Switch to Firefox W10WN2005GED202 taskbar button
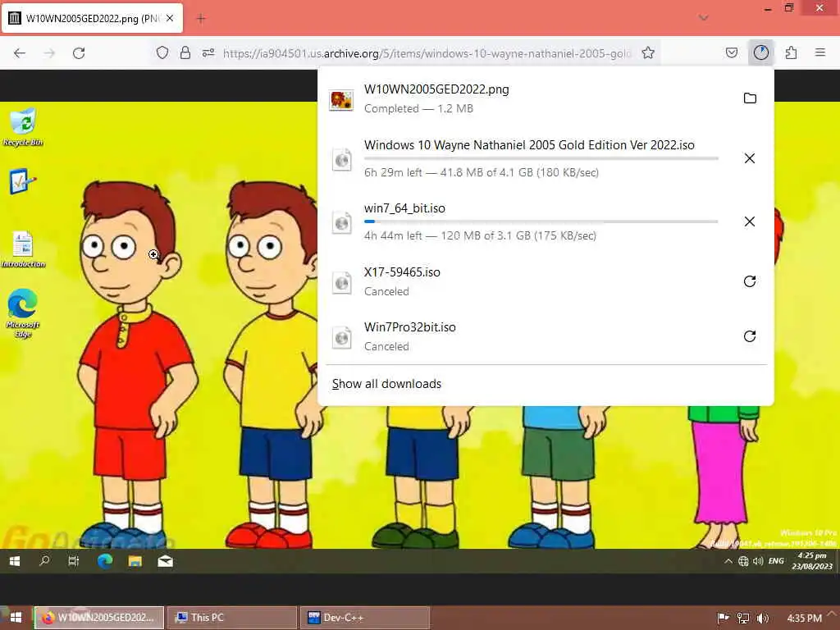Image resolution: width=840 pixels, height=630 pixels. (99, 617)
